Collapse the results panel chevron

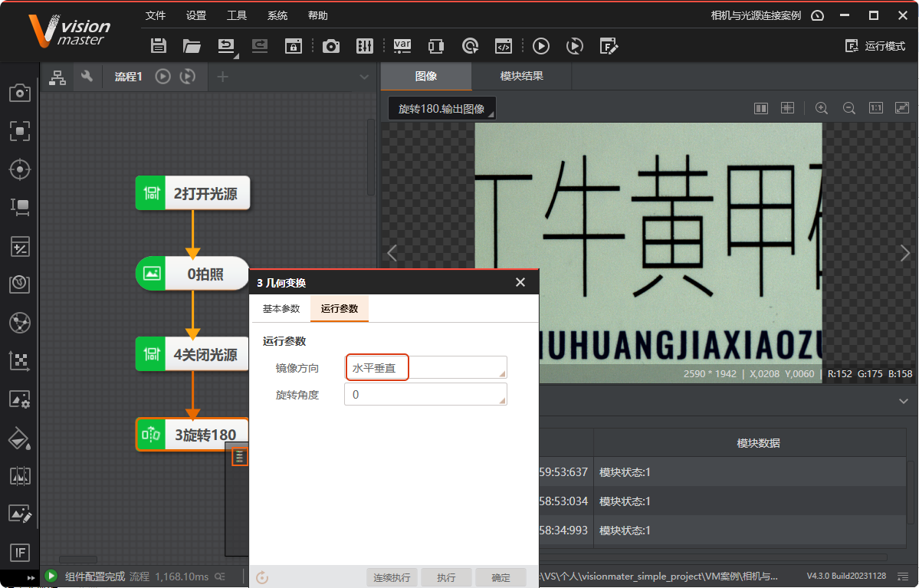[x=903, y=402]
